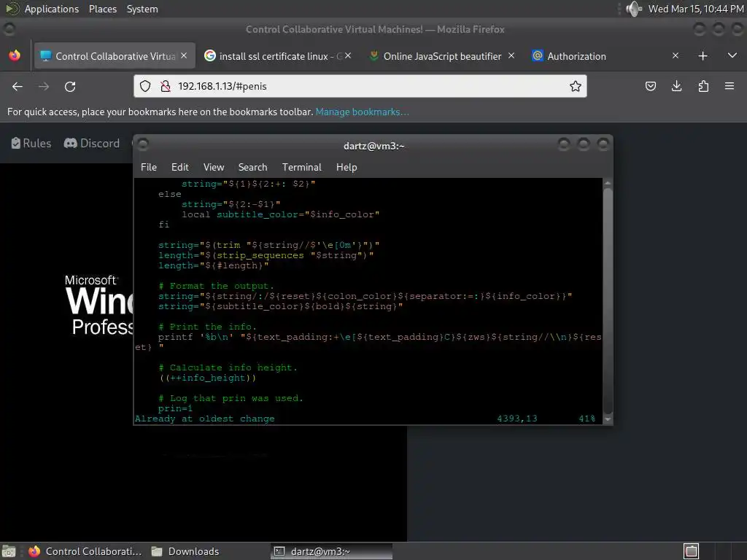Click the '((++info_height))' line in terminal
The image size is (747, 560).
point(207,378)
